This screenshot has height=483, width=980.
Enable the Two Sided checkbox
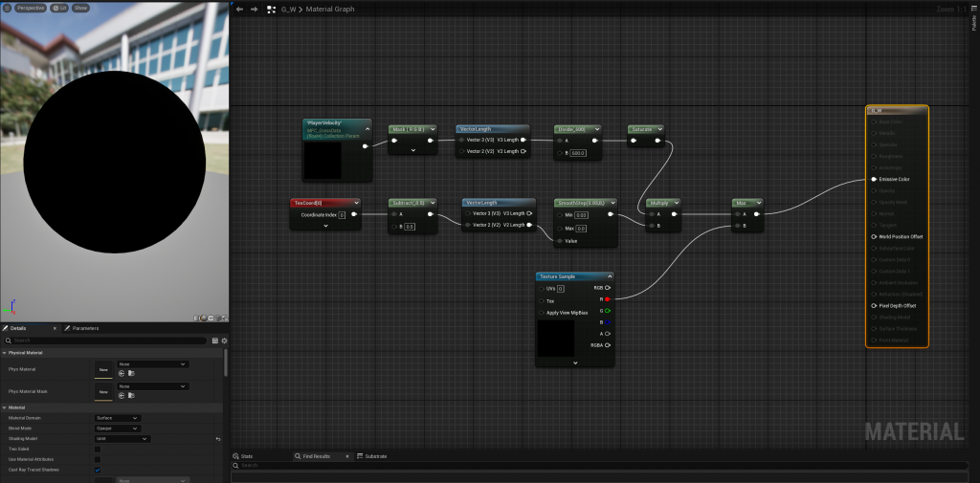coord(98,449)
